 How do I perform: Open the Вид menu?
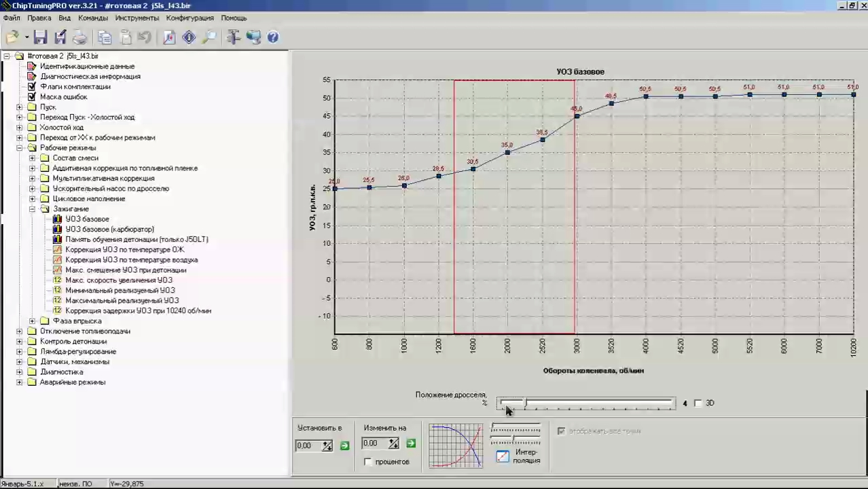(65, 18)
